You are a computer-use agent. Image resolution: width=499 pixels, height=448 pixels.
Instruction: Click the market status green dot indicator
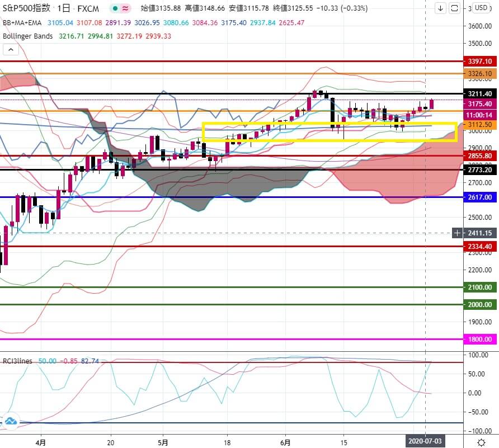click(x=115, y=8)
